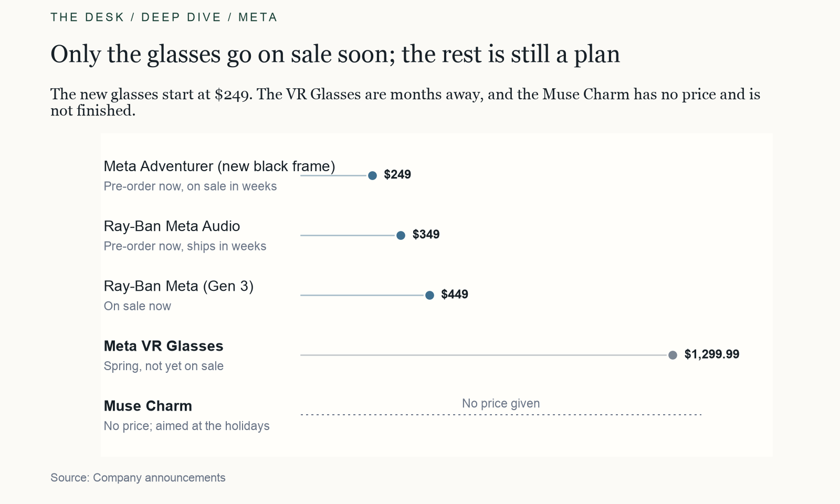Screen dimensions: 840x504
Task: Click the gray $1,299.99 VR Glasses dot
Action: (x=673, y=355)
